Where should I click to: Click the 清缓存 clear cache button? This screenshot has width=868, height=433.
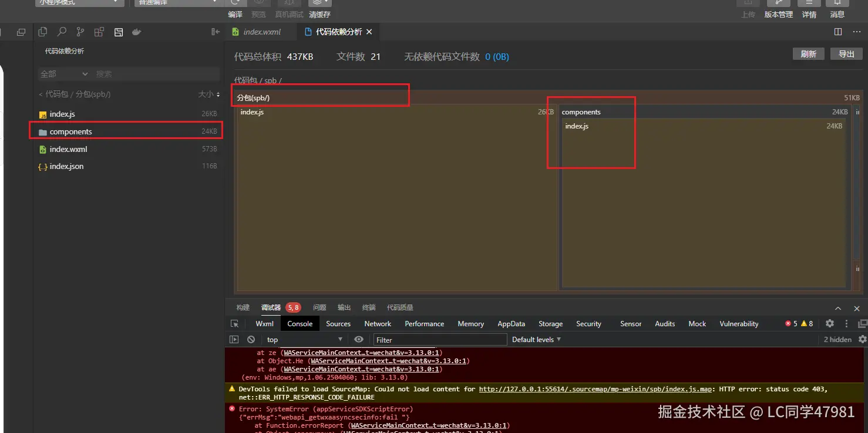coord(319,14)
